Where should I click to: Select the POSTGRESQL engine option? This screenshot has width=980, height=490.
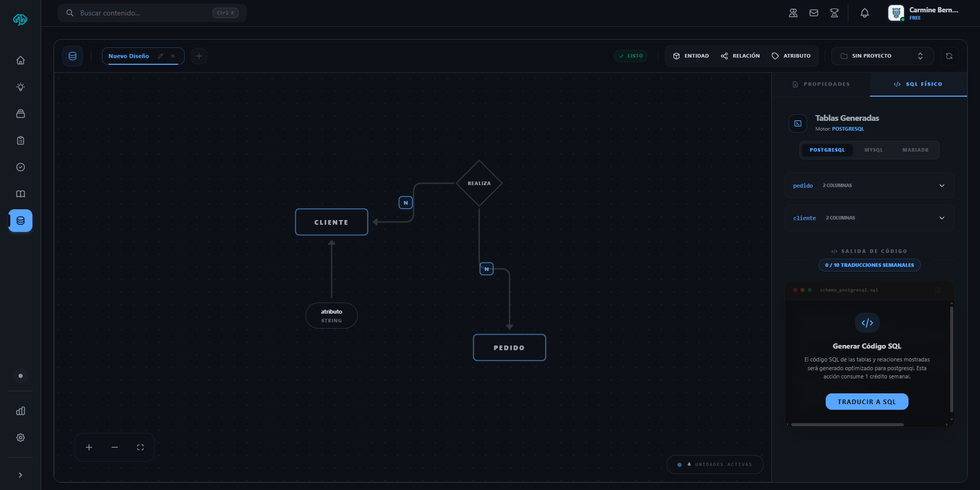[827, 150]
